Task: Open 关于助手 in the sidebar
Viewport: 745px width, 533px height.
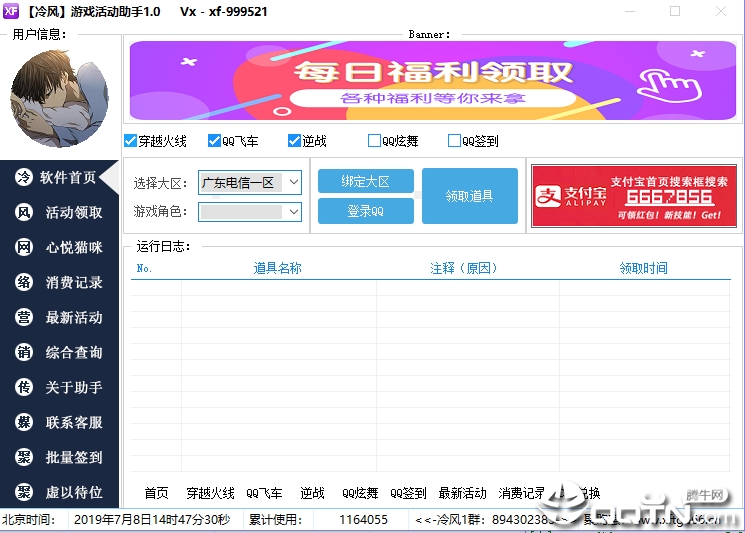Action: pos(74,387)
